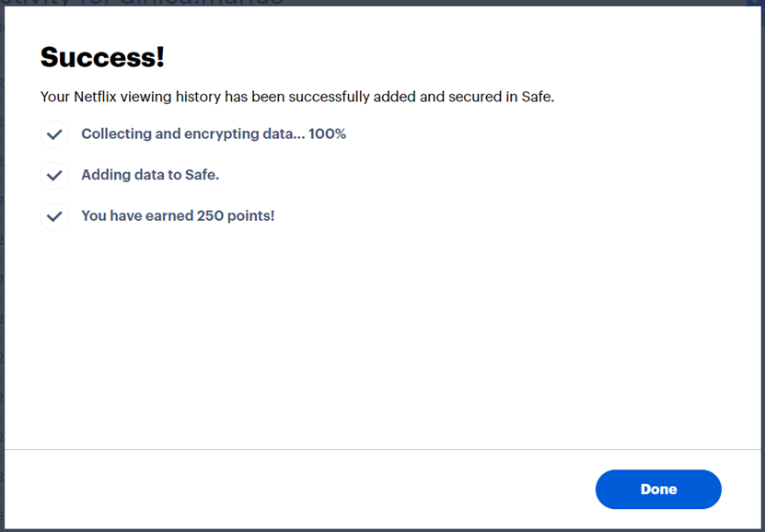
Task: Click the checkmark beside Collecting and encrypting data
Action: pyautogui.click(x=54, y=134)
